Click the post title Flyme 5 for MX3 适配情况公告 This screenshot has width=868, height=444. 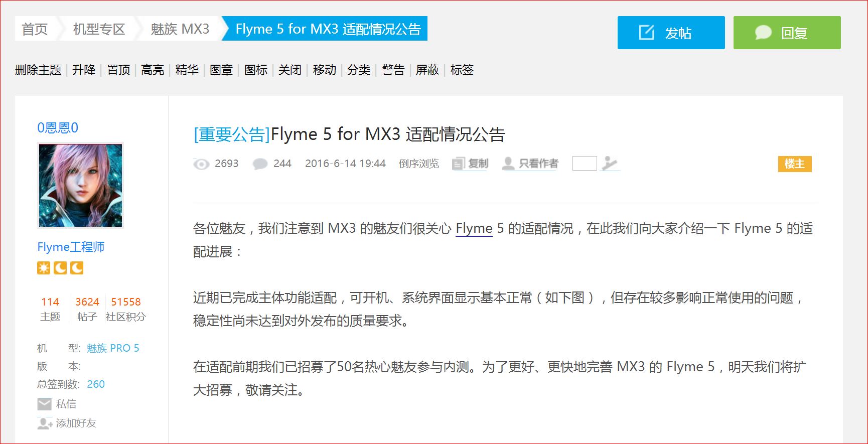point(388,134)
